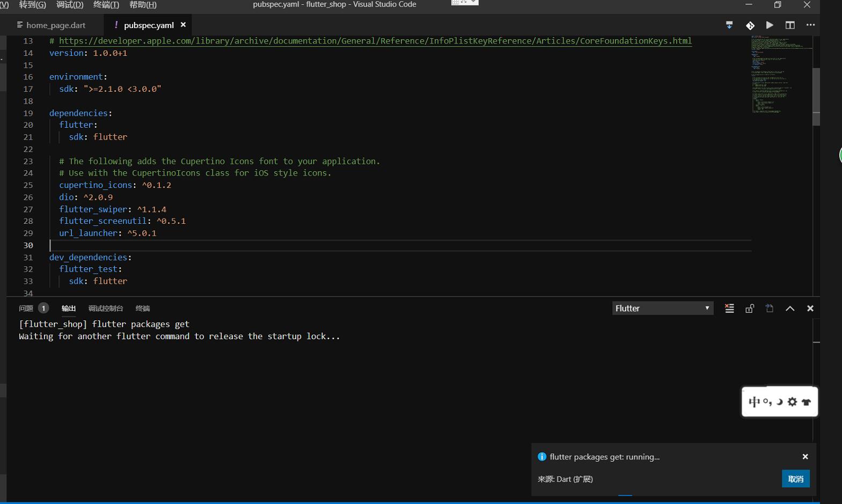Click the 'Waiting for another flutter command' output line
This screenshot has width=842, height=504.
pos(179,337)
